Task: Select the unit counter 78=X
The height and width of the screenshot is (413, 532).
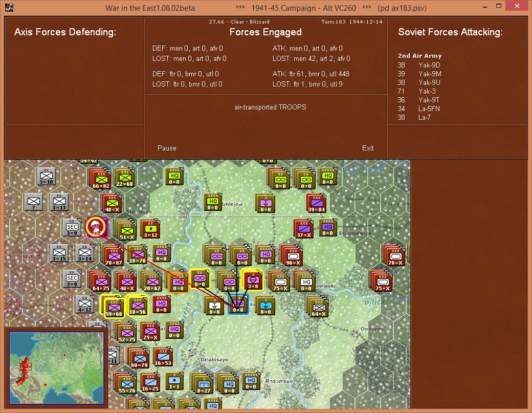Action: coord(395,256)
